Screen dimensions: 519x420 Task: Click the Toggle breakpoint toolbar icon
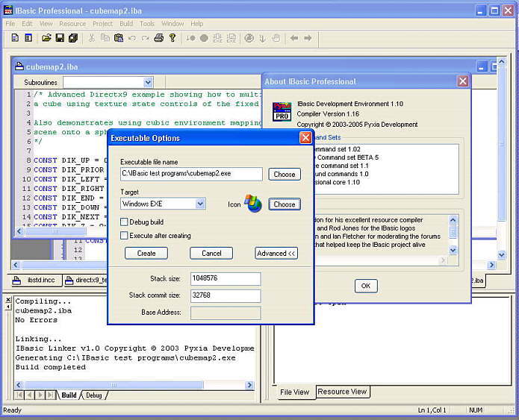(190, 38)
